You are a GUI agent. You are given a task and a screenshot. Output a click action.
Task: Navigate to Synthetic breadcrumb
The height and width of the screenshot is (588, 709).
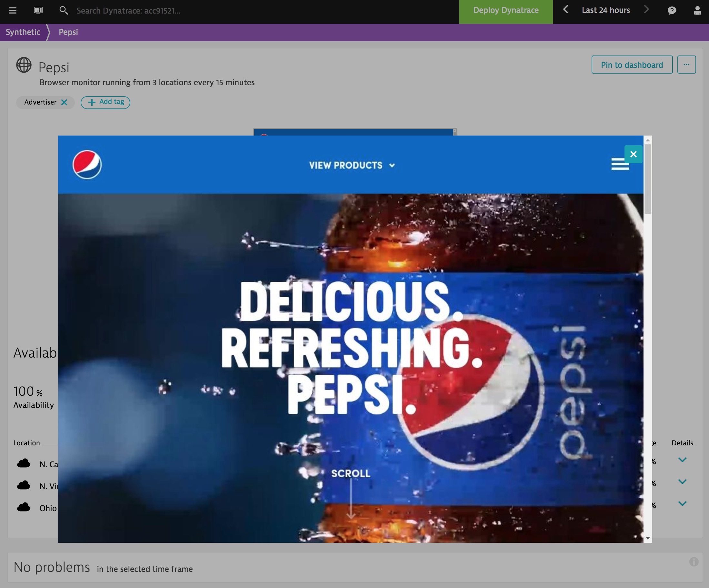(23, 32)
